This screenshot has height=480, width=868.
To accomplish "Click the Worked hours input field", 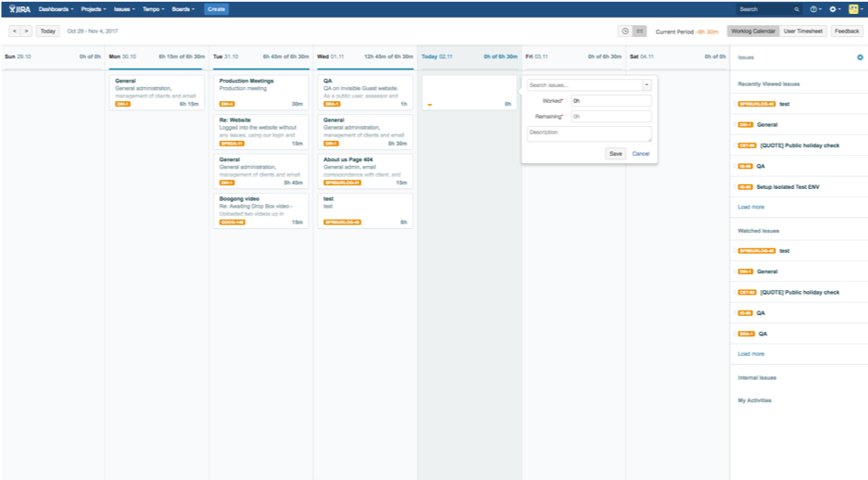I will pyautogui.click(x=610, y=101).
